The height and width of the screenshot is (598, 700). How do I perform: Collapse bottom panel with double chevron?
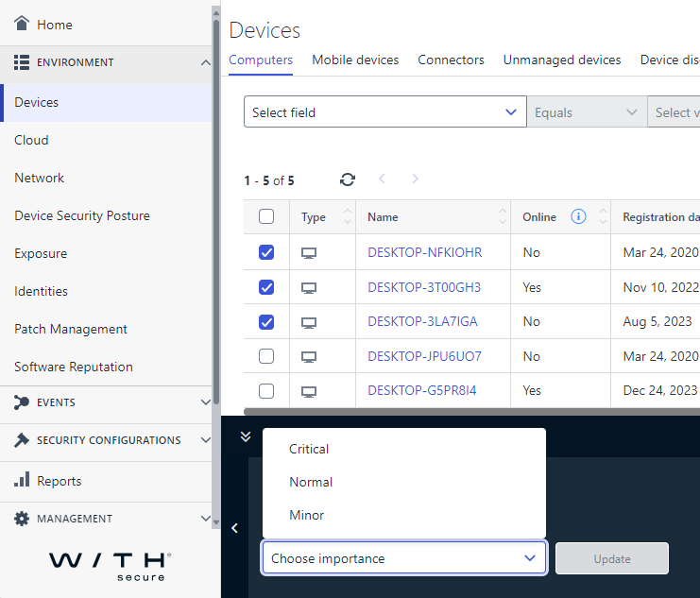tap(246, 436)
